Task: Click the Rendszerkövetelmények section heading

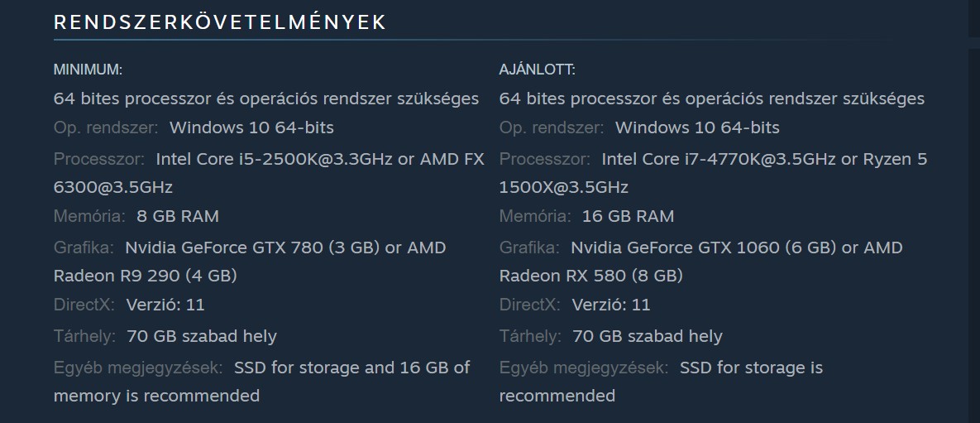Action: (x=220, y=22)
